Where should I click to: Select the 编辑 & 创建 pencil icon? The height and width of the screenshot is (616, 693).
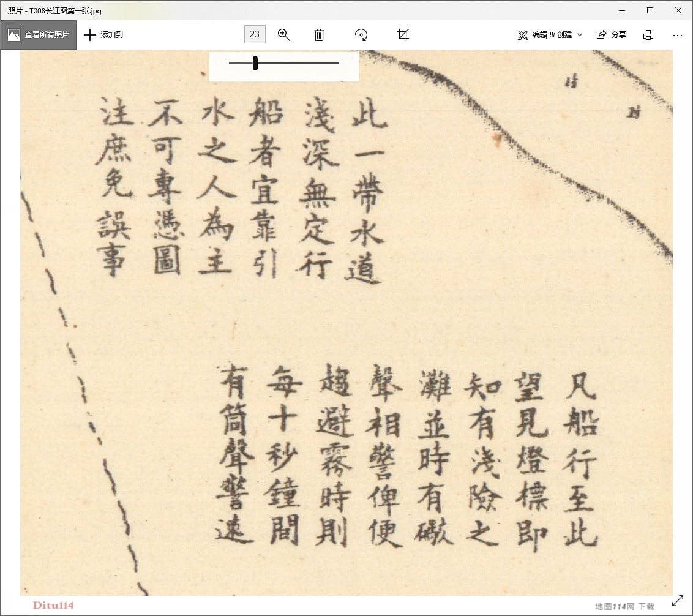tap(523, 35)
